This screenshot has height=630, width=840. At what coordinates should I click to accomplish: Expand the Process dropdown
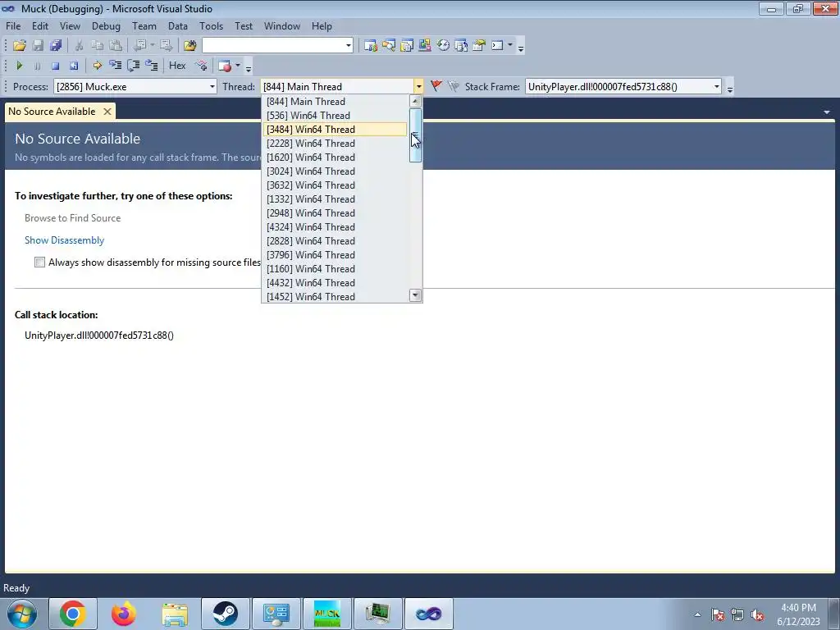[212, 87]
